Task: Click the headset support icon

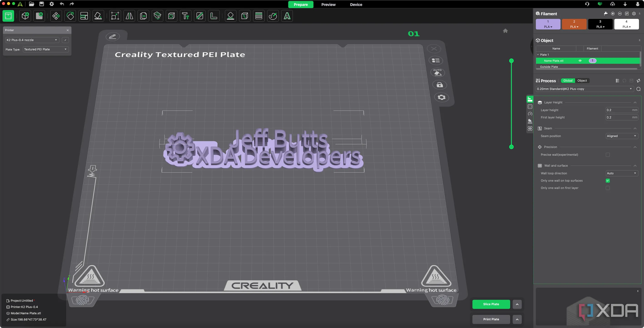Action: point(587,4)
